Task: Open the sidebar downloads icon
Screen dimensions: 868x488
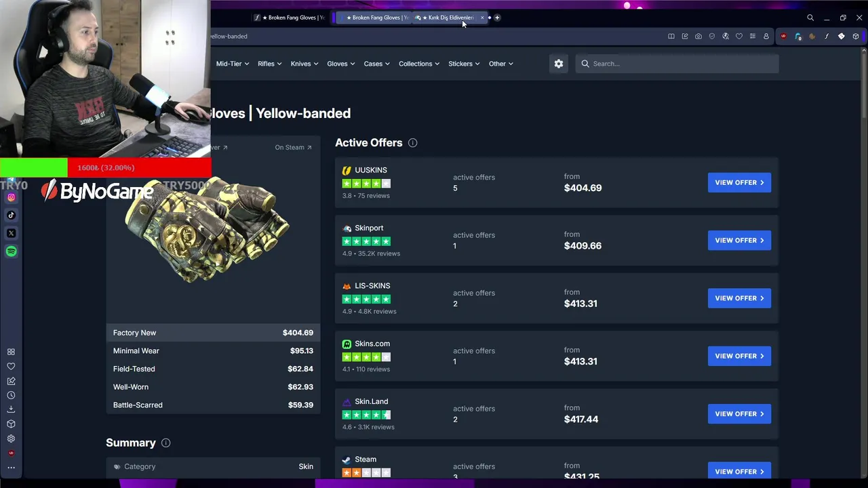Action: [11, 409]
